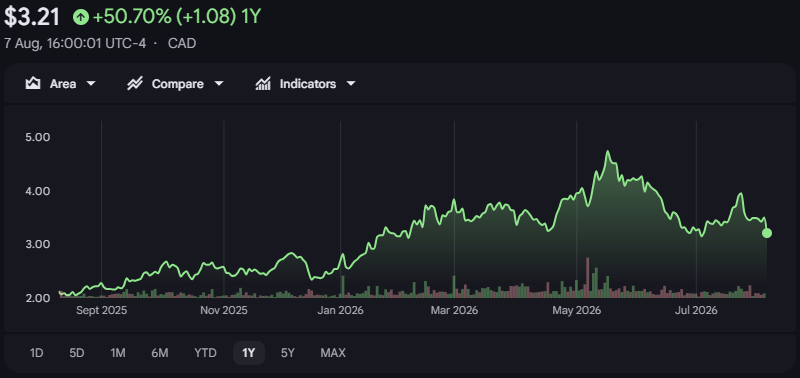Open the Compare dropdown arrow
Image resolution: width=800 pixels, height=378 pixels.
pos(219,84)
